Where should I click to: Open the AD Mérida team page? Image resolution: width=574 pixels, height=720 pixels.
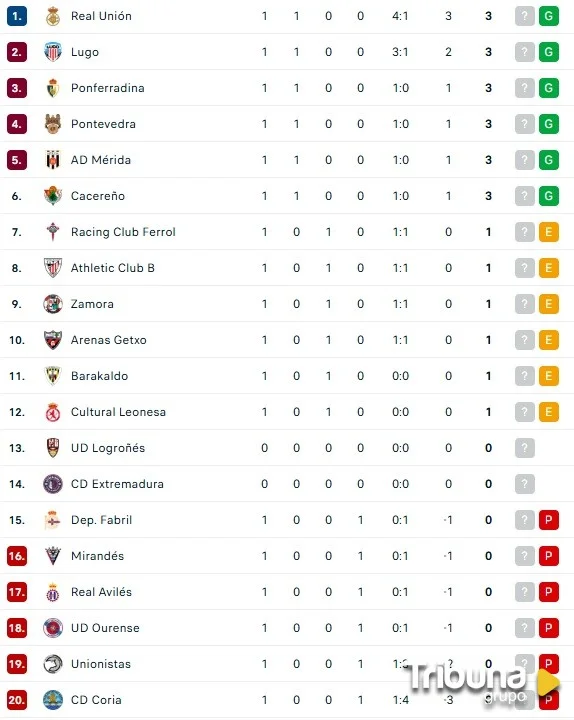(101, 160)
